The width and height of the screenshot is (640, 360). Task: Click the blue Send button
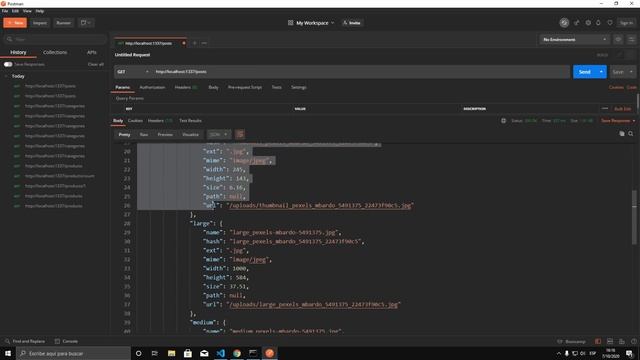(x=584, y=72)
